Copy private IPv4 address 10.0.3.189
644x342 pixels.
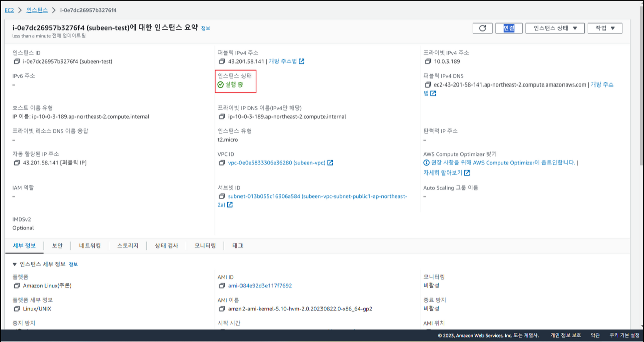point(428,62)
